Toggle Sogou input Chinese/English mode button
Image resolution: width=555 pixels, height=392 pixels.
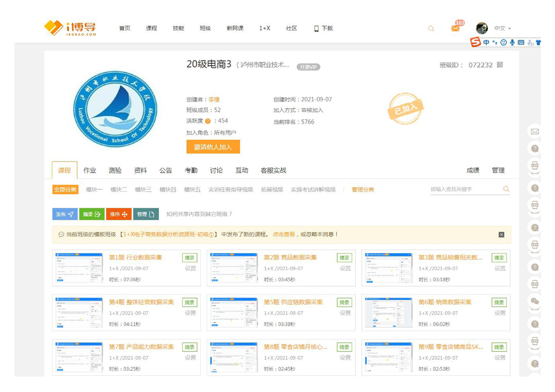(x=487, y=43)
